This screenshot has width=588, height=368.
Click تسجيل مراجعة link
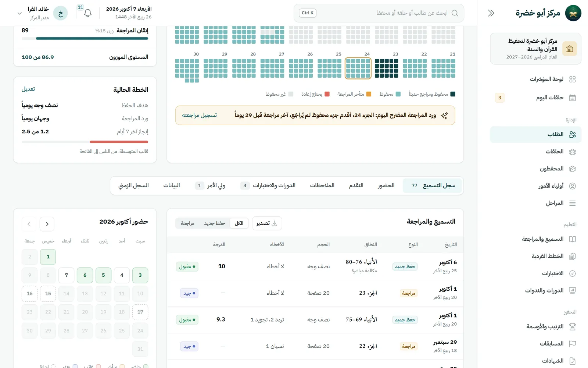point(200,115)
